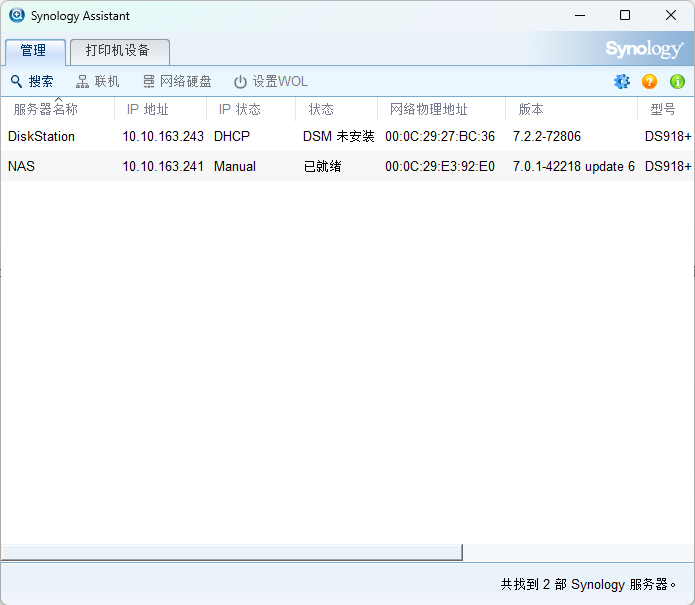Open the 网络硬盘 network drive tool
The height and width of the screenshot is (605, 695).
[177, 82]
